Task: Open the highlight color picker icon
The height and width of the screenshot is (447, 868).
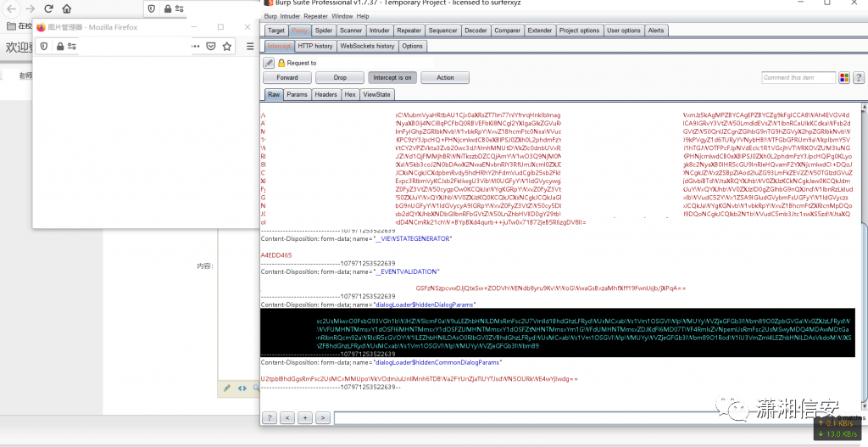Action: pyautogui.click(x=844, y=77)
